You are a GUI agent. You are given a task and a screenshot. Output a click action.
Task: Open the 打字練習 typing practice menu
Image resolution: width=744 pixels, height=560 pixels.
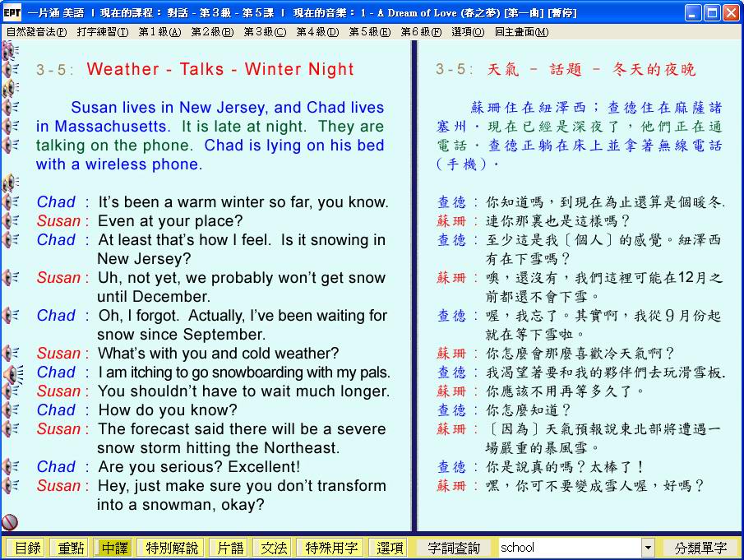coord(102,32)
